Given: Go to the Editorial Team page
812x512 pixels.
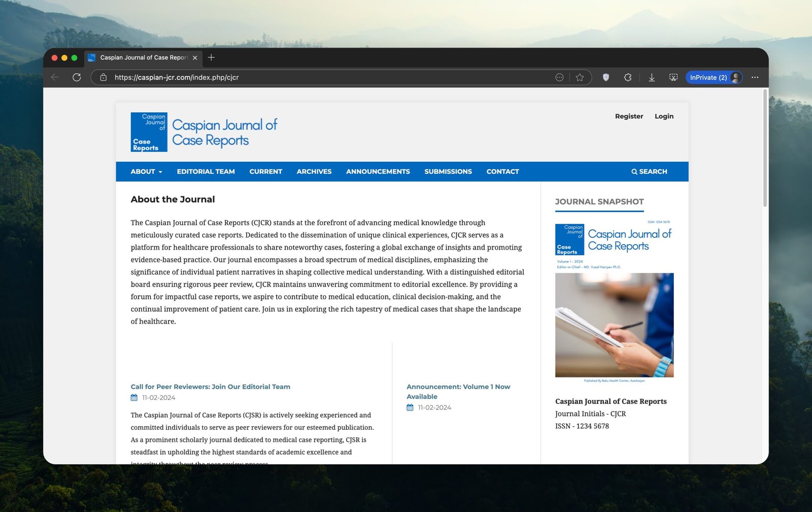Looking at the screenshot, I should click(206, 172).
